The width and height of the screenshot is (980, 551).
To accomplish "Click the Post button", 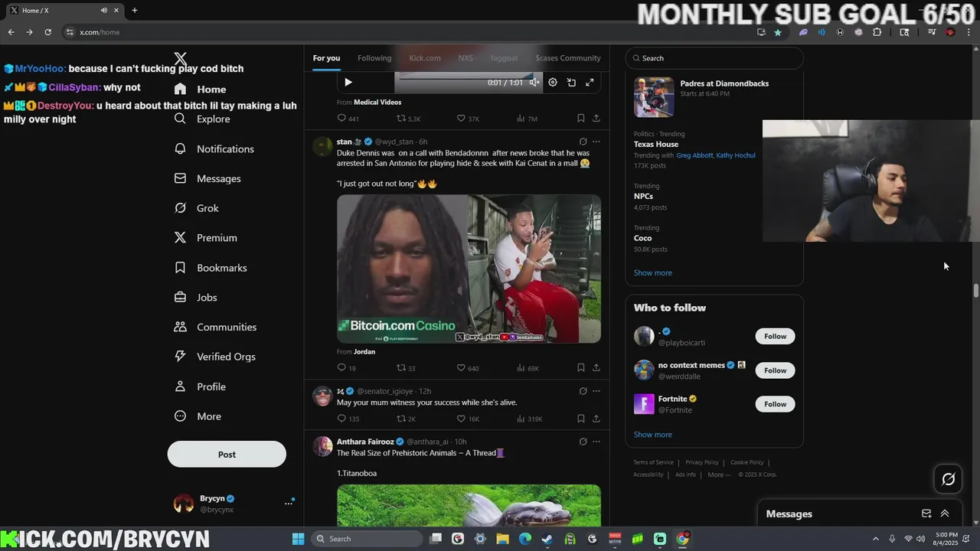I will [227, 454].
